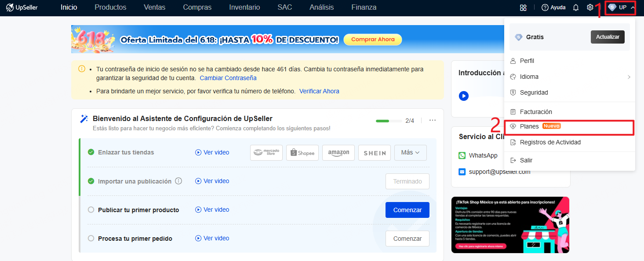Open the Análisis menu
Image resolution: width=644 pixels, height=261 pixels.
pyautogui.click(x=322, y=7)
